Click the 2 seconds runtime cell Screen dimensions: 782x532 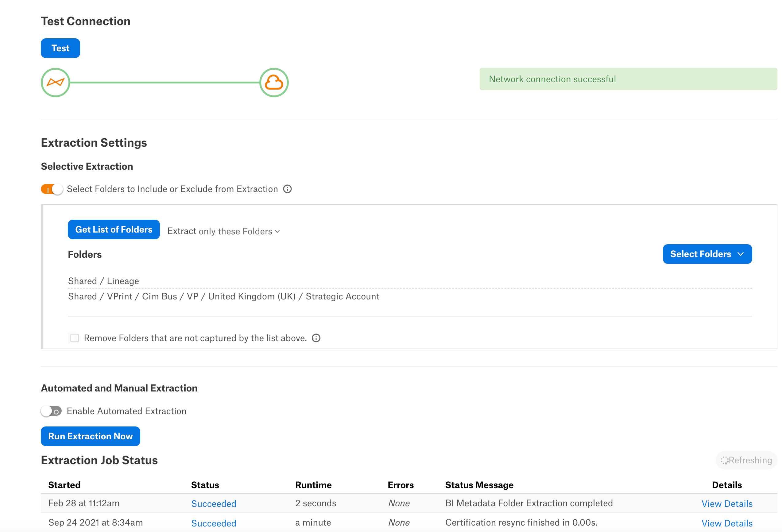coord(316,503)
